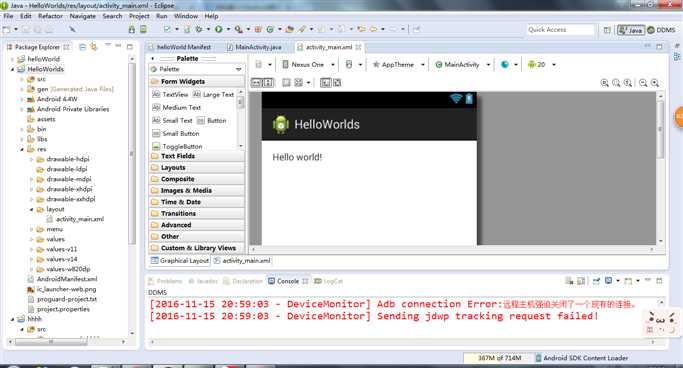
Task: Switch to the Problems tab
Action: [x=165, y=281]
